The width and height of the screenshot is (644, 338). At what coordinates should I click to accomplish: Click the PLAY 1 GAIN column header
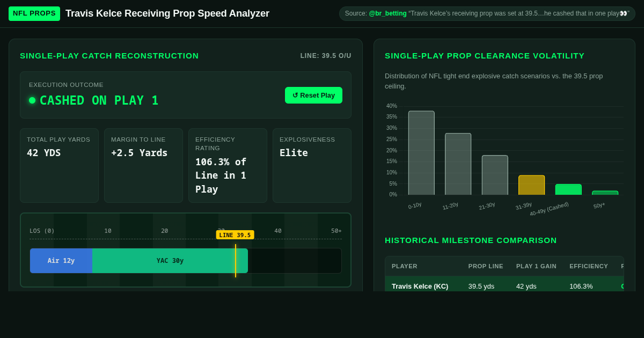(536, 266)
